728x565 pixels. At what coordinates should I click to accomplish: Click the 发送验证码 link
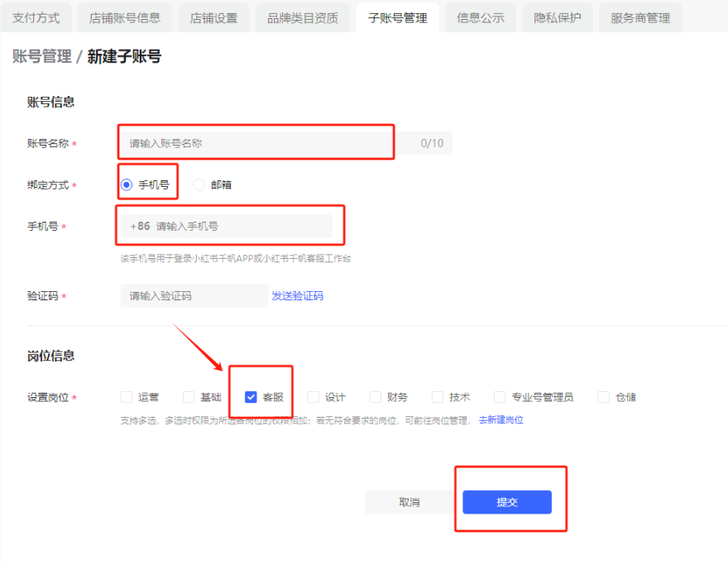click(297, 295)
